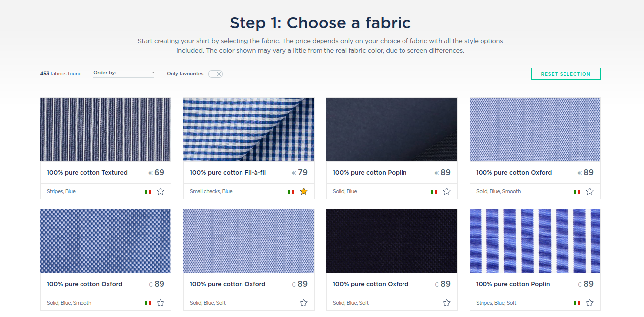The height and width of the screenshot is (317, 644).
Task: Click the Italian flag on the striped Poplin card
Action: [x=577, y=303]
